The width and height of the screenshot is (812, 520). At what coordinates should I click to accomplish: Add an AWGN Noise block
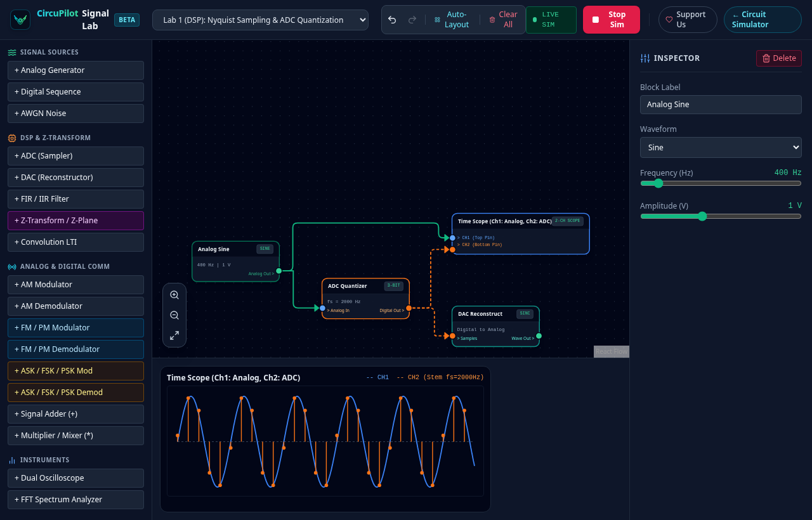point(75,114)
